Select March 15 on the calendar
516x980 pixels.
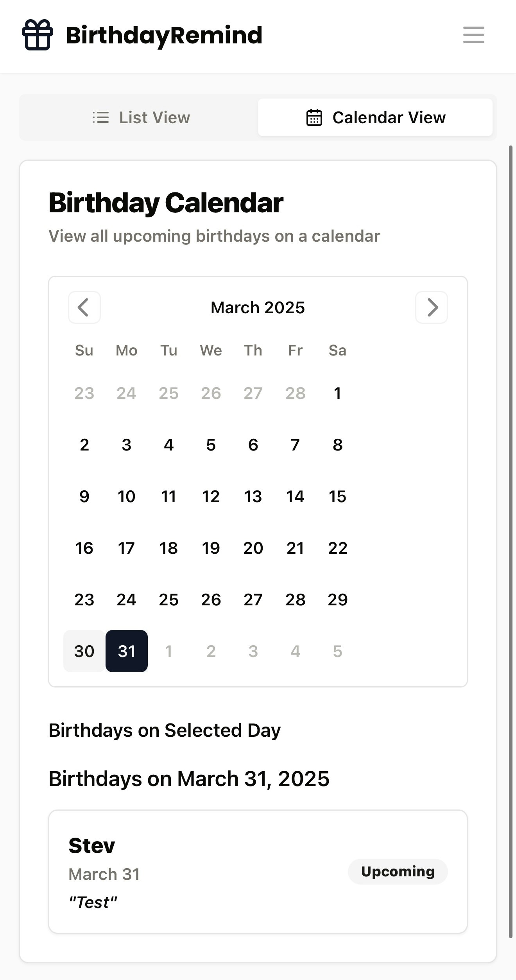(338, 496)
